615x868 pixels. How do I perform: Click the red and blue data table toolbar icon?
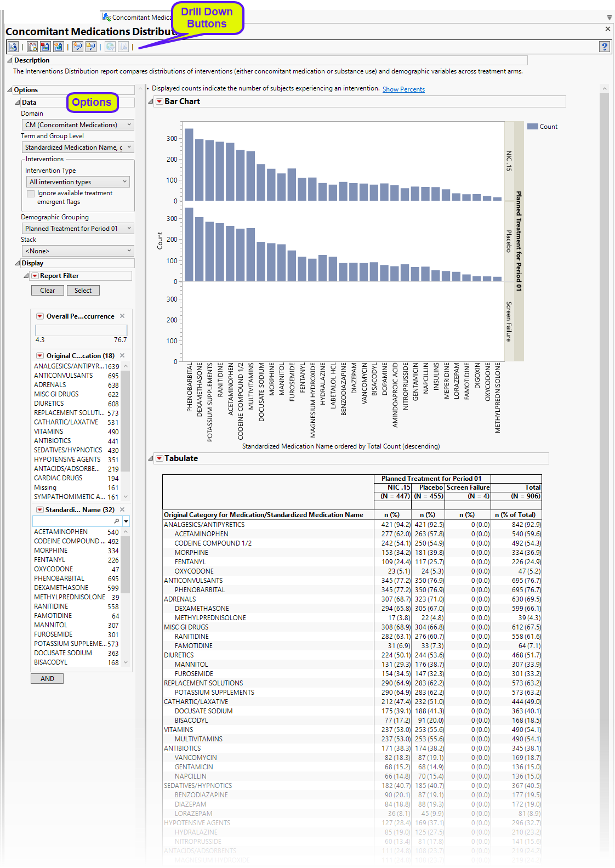pyautogui.click(x=45, y=47)
